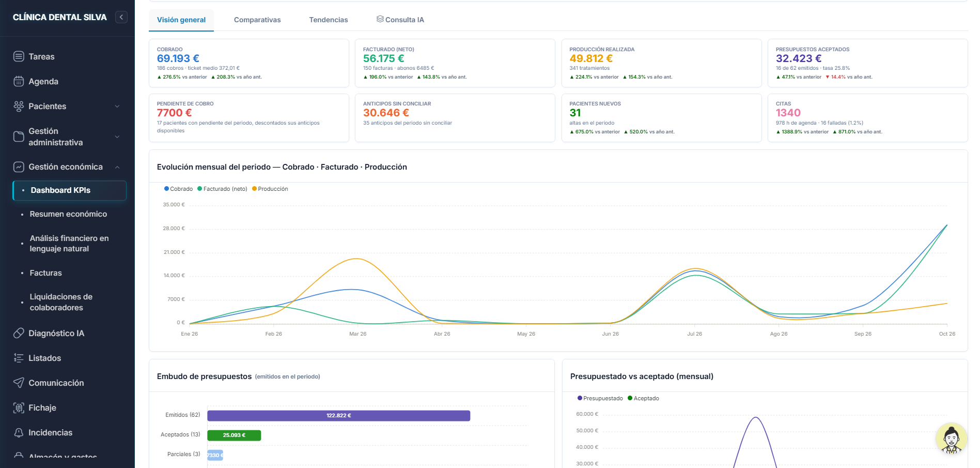Open Tareas from the sidebar icon
This screenshot has width=980, height=468.
(19, 56)
